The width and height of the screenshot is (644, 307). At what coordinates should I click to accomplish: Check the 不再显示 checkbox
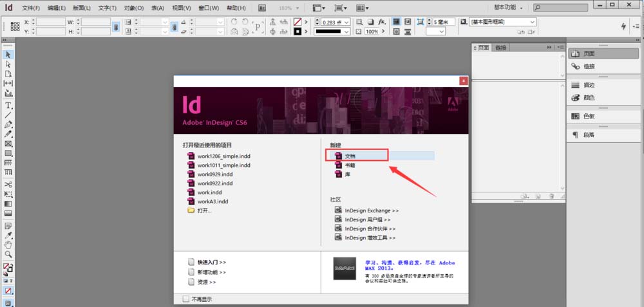pos(186,299)
